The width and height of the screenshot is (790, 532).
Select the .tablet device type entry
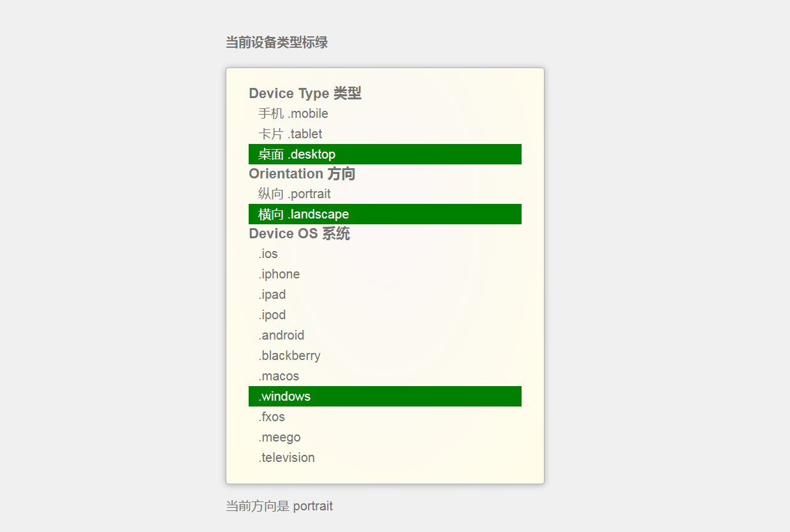point(289,134)
